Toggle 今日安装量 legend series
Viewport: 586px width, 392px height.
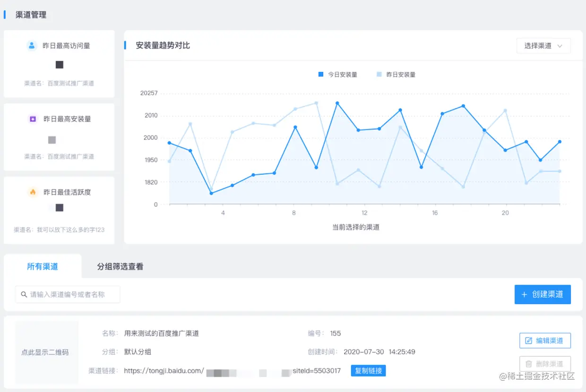point(337,74)
